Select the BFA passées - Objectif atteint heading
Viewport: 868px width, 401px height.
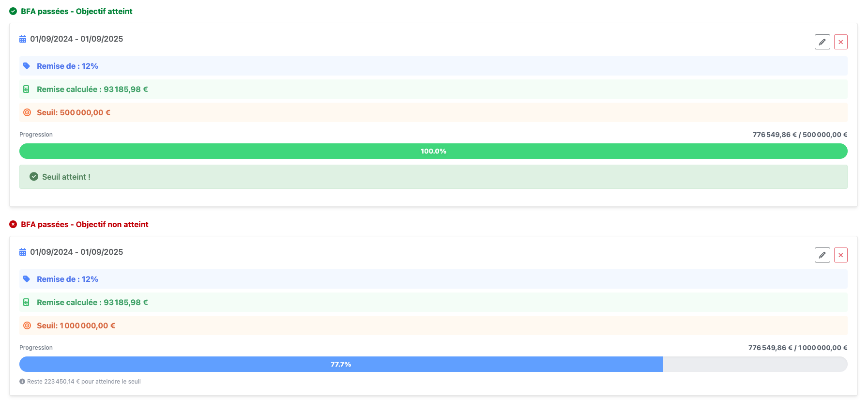click(76, 11)
